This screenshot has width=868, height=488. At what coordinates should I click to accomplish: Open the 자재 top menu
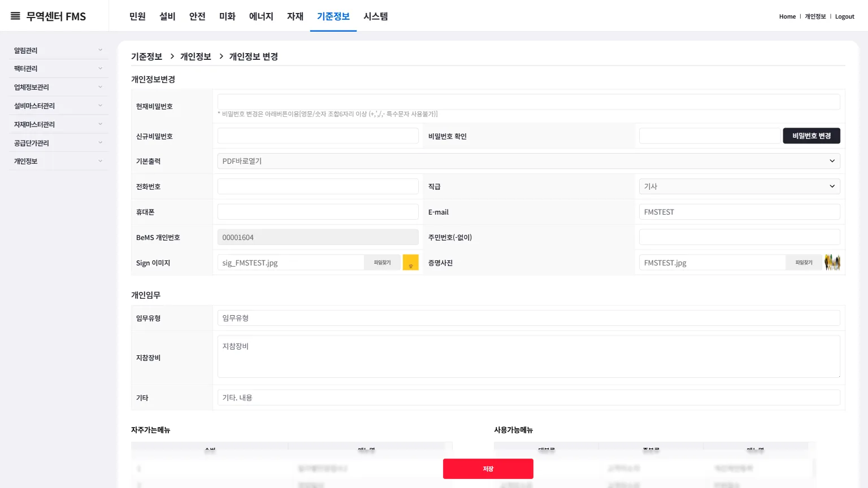(295, 16)
